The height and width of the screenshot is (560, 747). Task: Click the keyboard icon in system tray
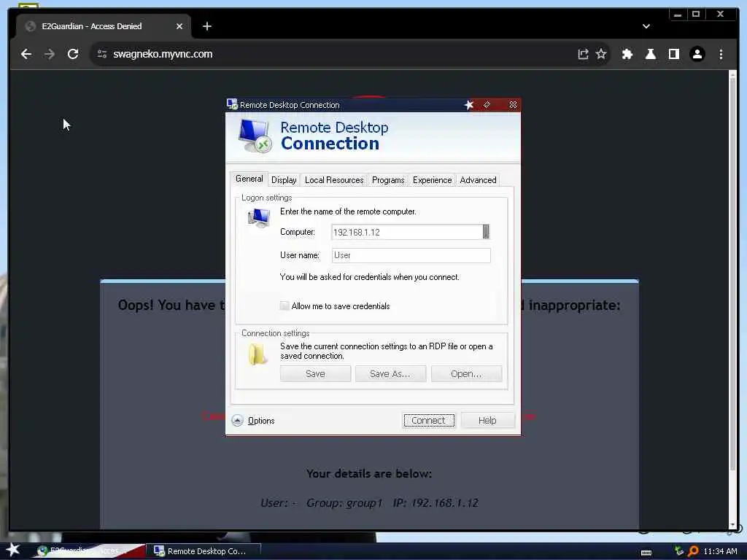(646, 553)
